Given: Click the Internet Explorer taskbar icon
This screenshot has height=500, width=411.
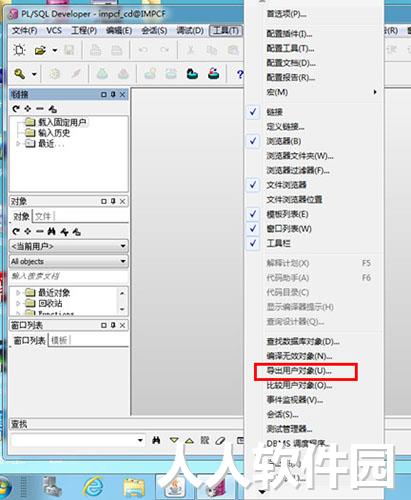Looking at the screenshot, I should click(93, 486).
